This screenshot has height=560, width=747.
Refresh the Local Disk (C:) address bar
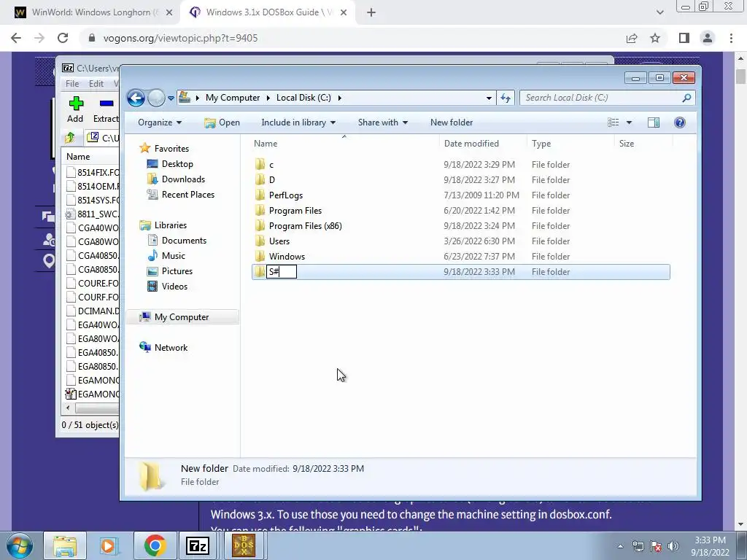click(x=505, y=98)
